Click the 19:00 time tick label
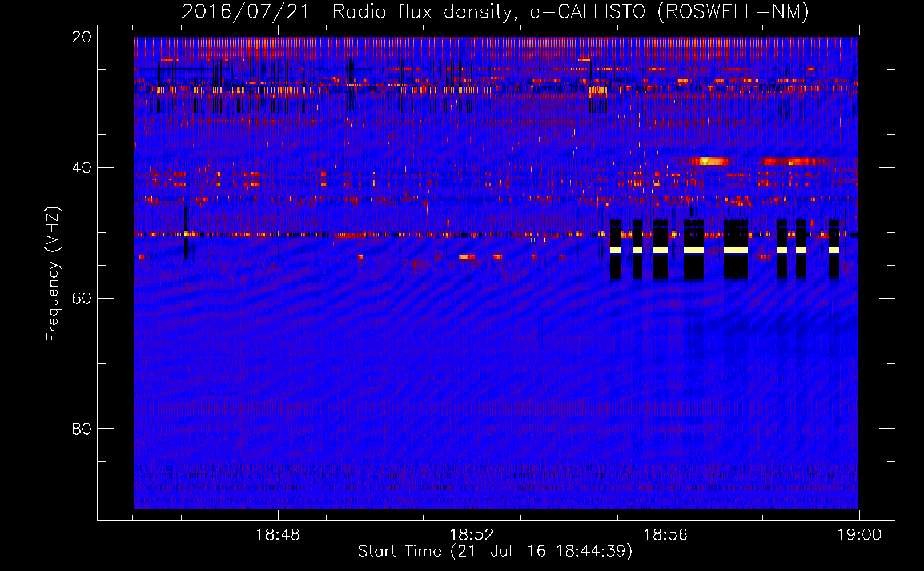Viewport: 924px width, 571px height. [x=859, y=535]
